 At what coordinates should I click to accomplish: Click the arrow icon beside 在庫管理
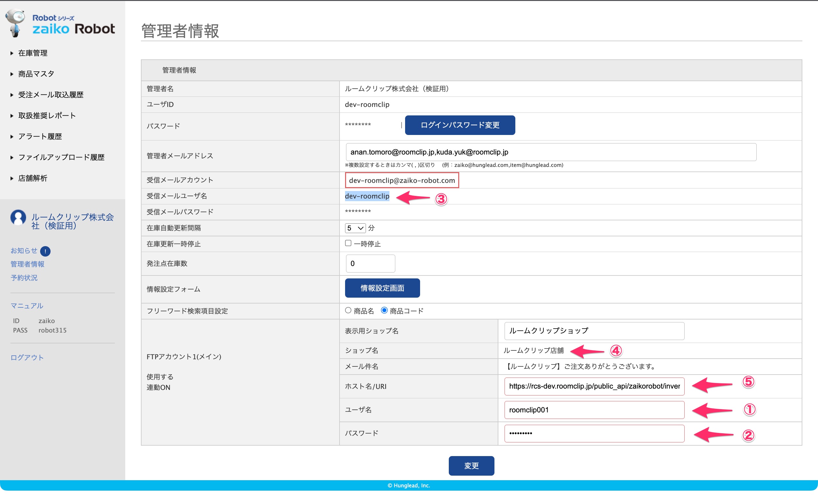click(x=12, y=53)
